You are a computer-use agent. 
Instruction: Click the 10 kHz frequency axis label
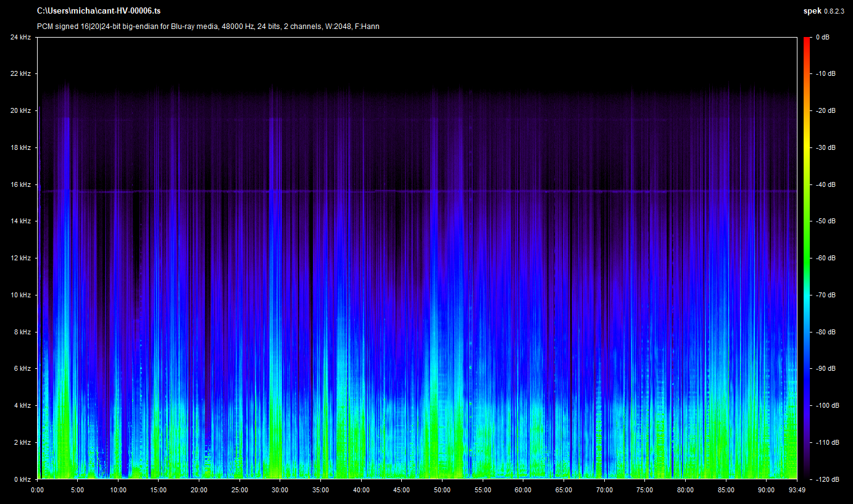(x=20, y=295)
